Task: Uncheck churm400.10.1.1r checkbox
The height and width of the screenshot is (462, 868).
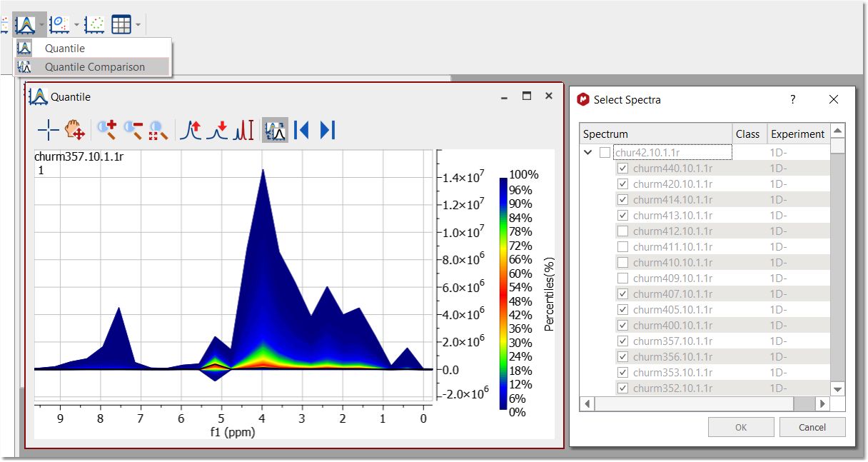Action: click(x=622, y=326)
